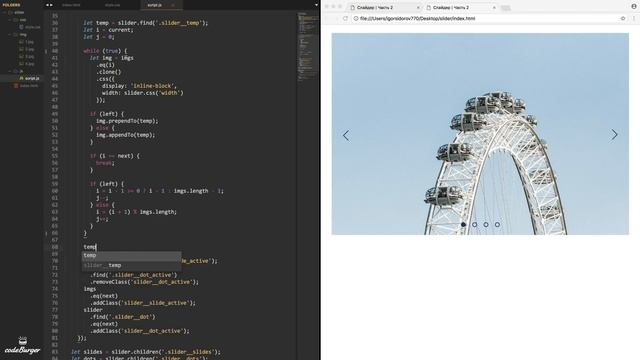
Task: Open the last image file under img folder
Action: click(27, 64)
